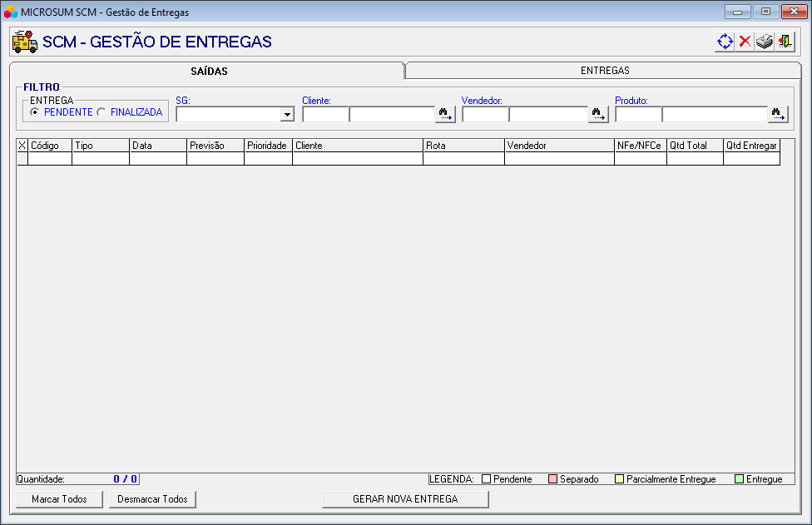Click the Entregue green legend swatch
The width and height of the screenshot is (812, 525).
click(x=739, y=479)
